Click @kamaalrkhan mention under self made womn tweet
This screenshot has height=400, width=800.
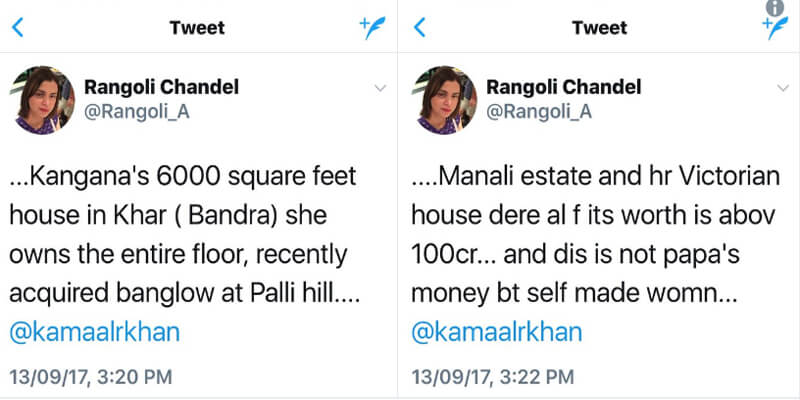497,332
